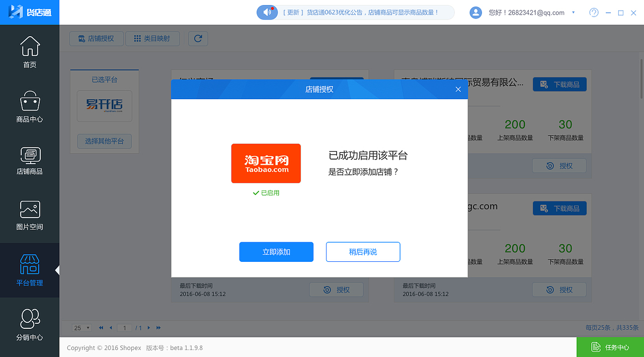Close the 店铺授权 dialog
The height and width of the screenshot is (357, 644).
pyautogui.click(x=458, y=89)
